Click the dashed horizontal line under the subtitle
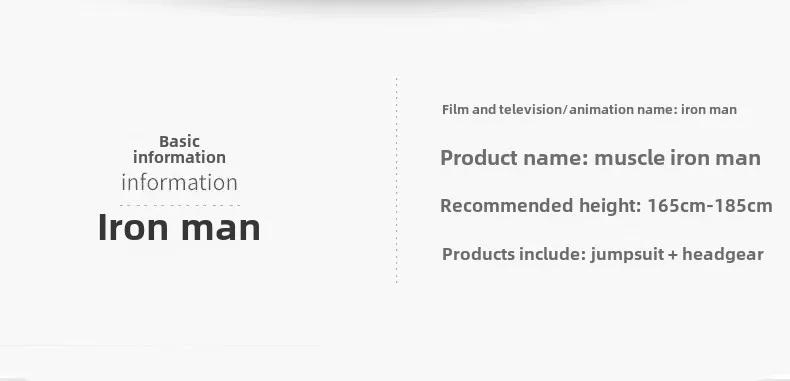 pos(180,205)
